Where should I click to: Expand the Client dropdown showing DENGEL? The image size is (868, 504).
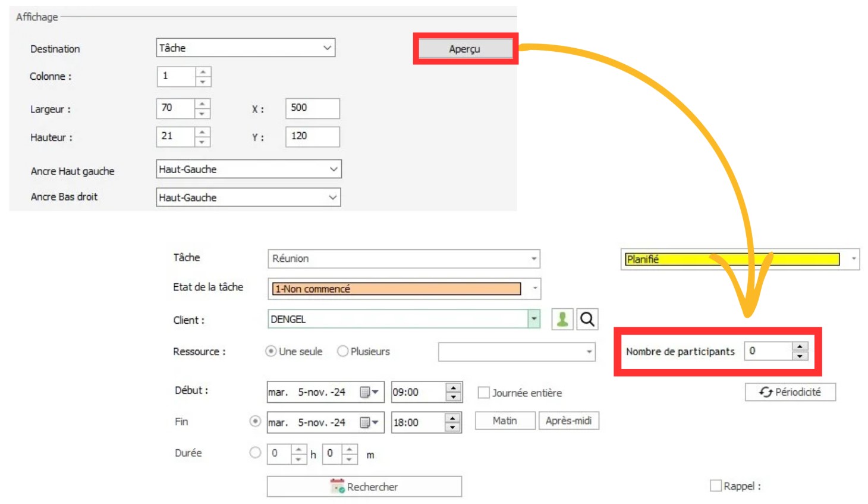[x=534, y=319]
